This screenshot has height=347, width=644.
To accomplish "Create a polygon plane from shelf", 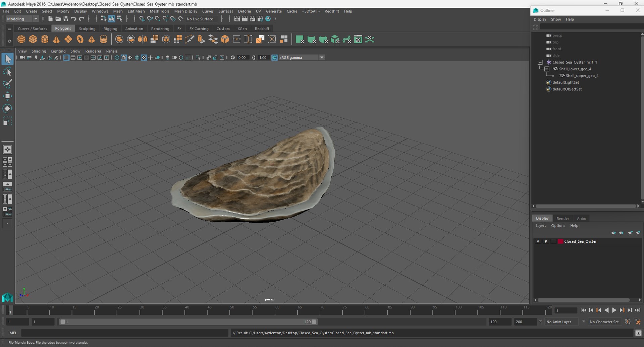I will click(68, 39).
